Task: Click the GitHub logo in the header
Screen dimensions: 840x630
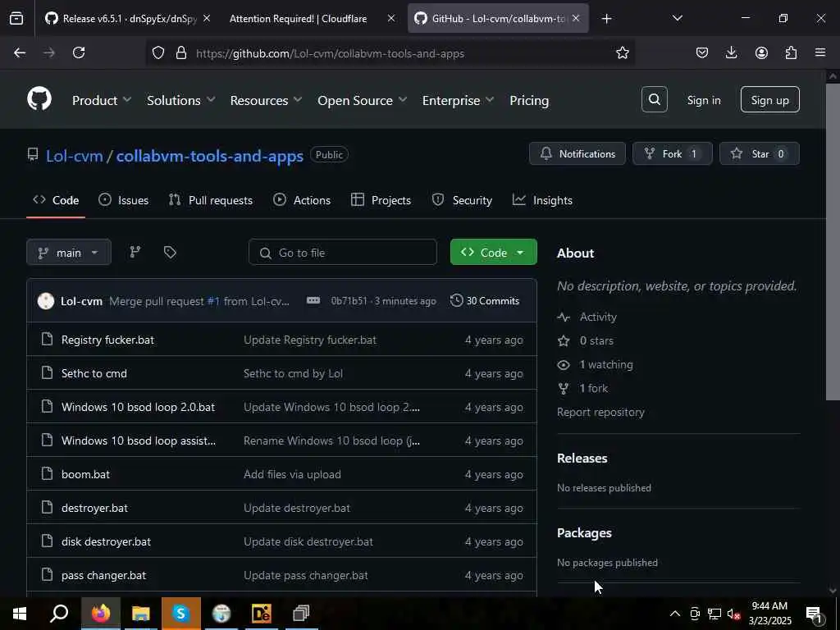Action: coord(39,99)
